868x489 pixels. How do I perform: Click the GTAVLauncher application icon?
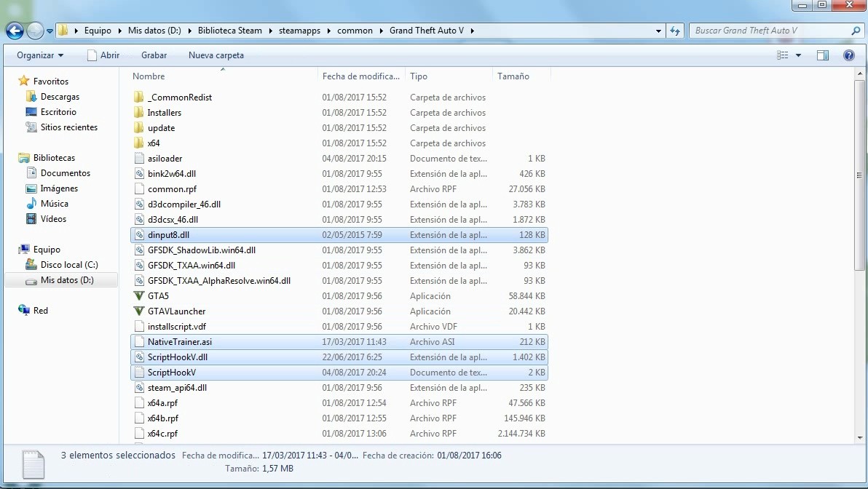tap(139, 311)
